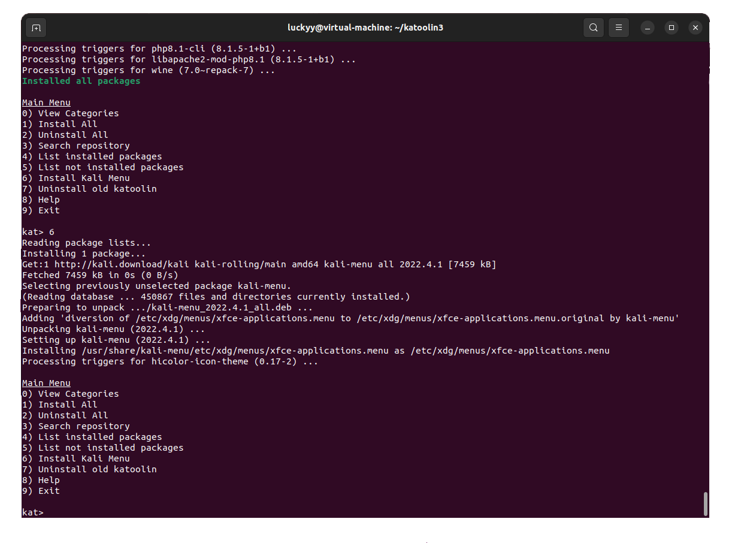Click the empty kat> prompt at bottom
This screenshot has height=543, width=756.
(x=33, y=512)
